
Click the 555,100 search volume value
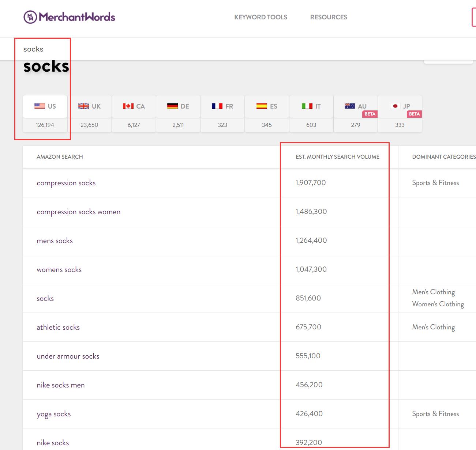coord(308,356)
